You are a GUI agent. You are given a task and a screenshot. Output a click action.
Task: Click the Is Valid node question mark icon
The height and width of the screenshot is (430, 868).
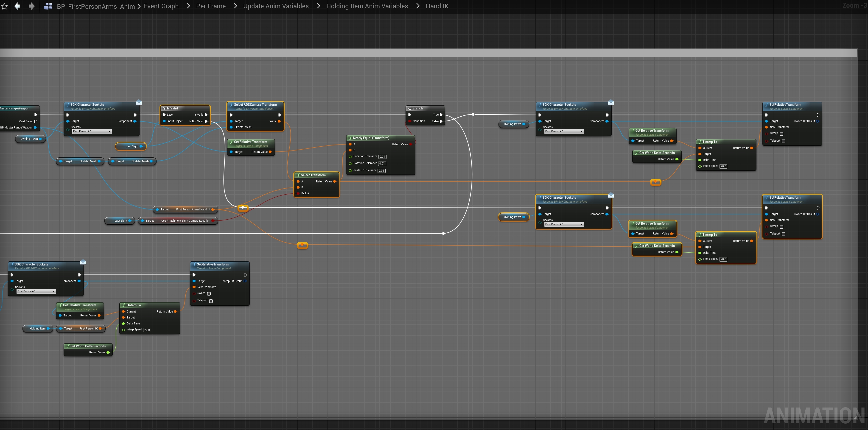tap(164, 109)
